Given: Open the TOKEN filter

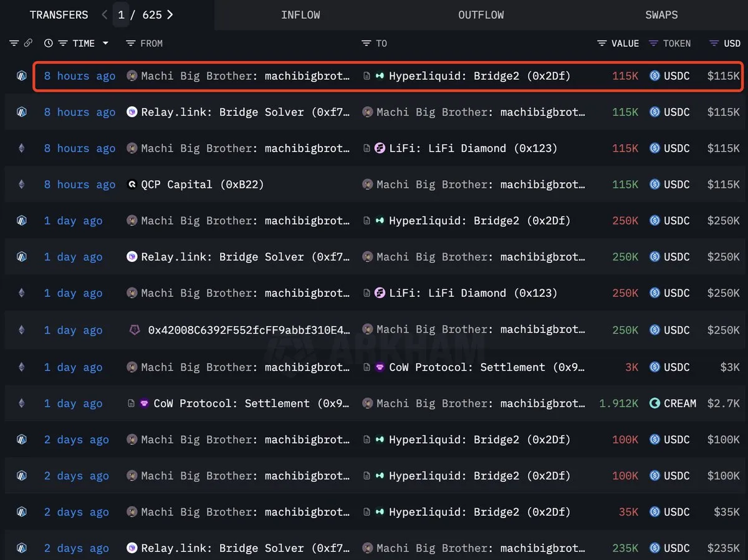Looking at the screenshot, I should [653, 43].
